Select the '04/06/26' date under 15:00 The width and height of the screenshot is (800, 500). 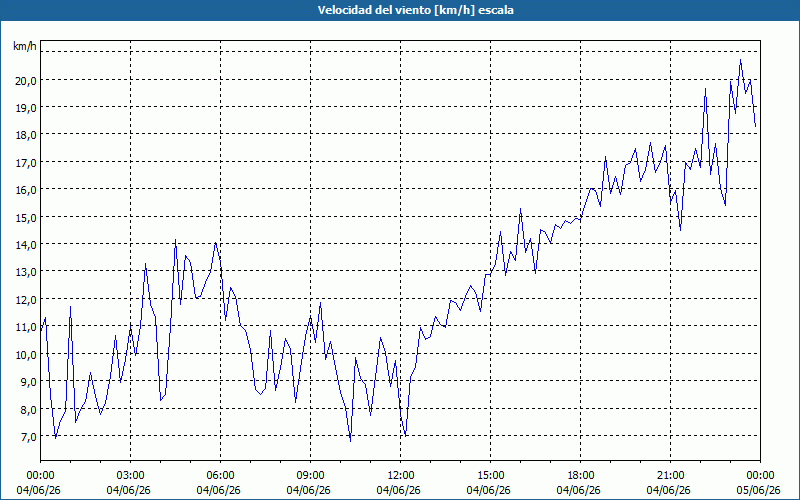pos(489,490)
